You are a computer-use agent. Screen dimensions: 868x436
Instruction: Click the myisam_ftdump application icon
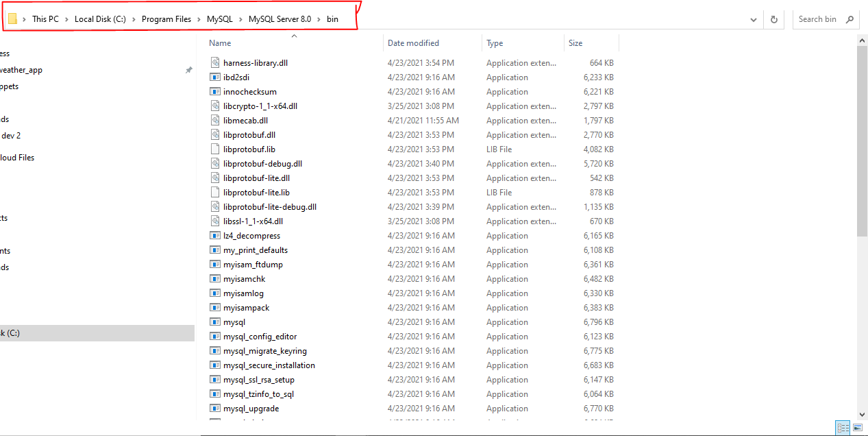coord(214,265)
